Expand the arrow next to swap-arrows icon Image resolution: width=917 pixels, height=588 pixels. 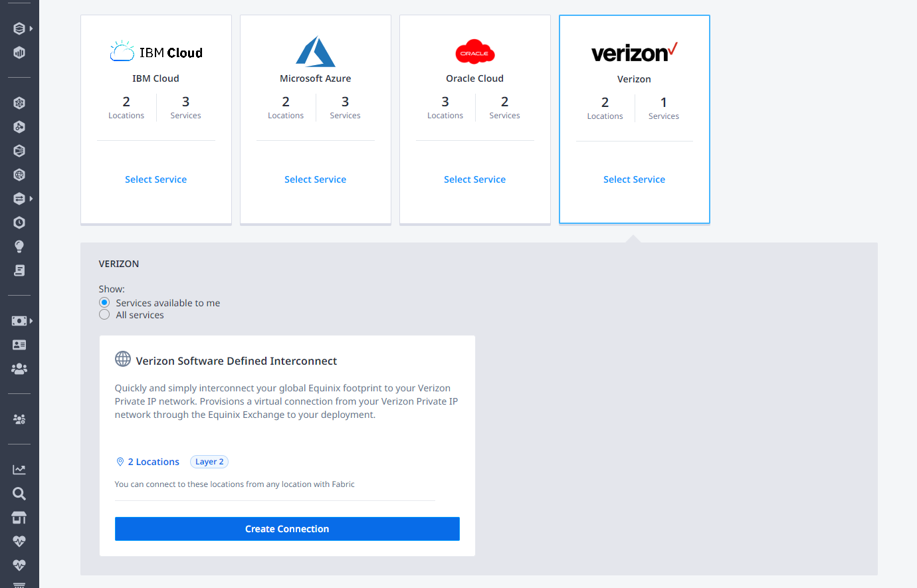[31, 199]
